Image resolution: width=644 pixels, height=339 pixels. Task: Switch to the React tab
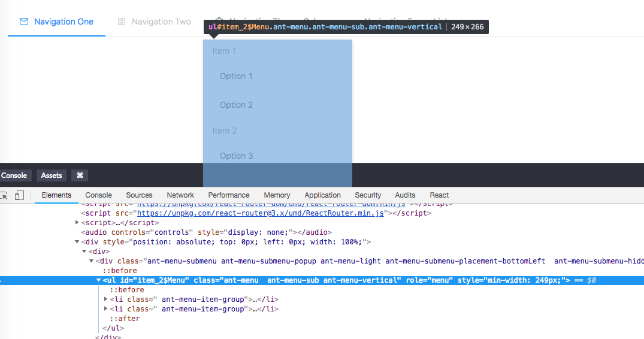[x=439, y=195]
